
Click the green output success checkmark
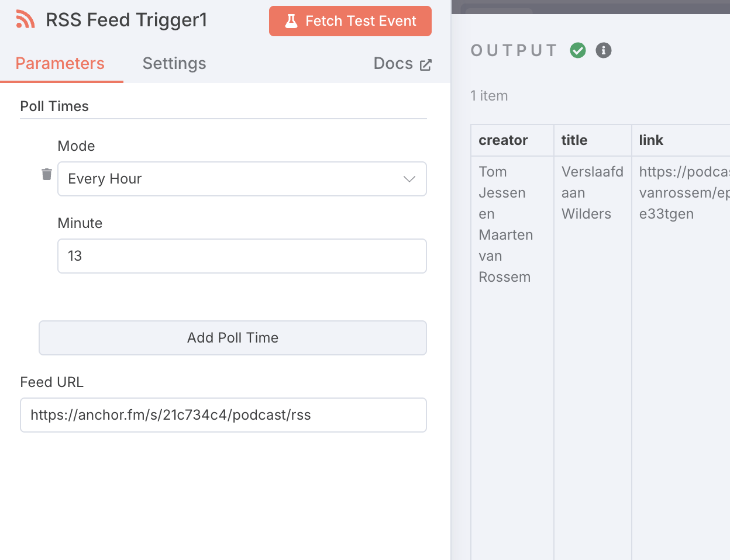pyautogui.click(x=578, y=50)
